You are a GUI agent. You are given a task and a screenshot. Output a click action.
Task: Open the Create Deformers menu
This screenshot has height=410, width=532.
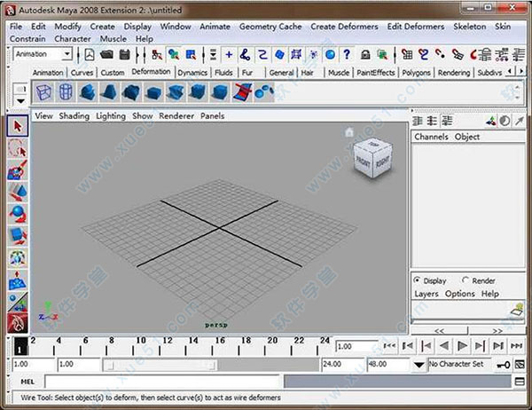(344, 27)
